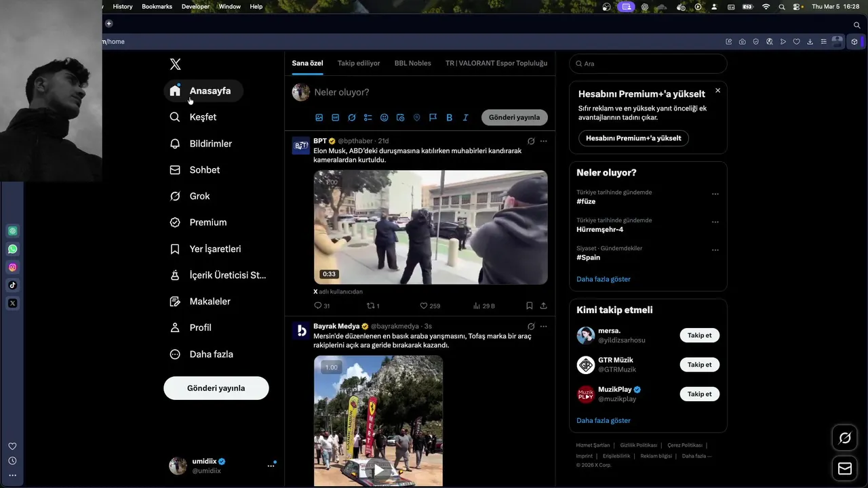Show more follow suggestions link

coord(604,420)
